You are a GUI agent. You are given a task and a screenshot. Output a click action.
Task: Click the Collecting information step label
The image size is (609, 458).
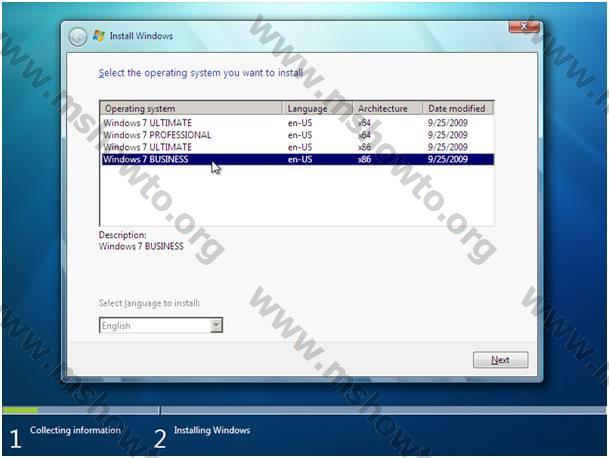75,430
